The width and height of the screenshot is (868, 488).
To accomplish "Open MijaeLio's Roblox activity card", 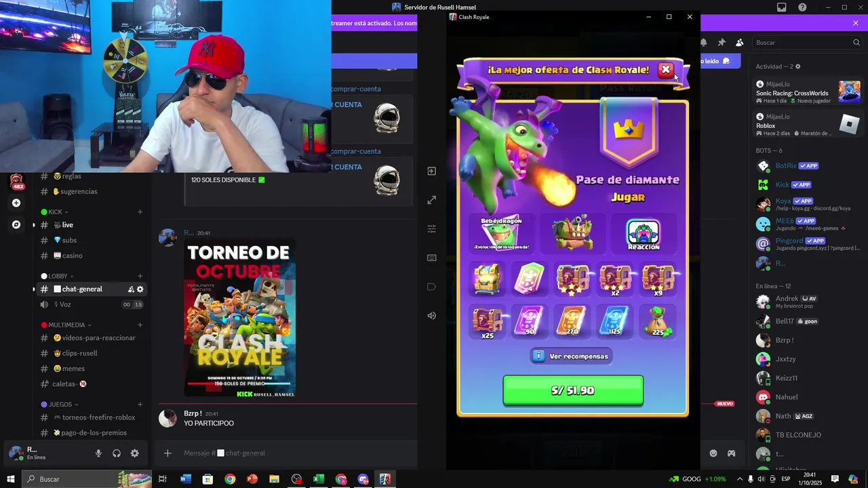I will click(x=808, y=125).
